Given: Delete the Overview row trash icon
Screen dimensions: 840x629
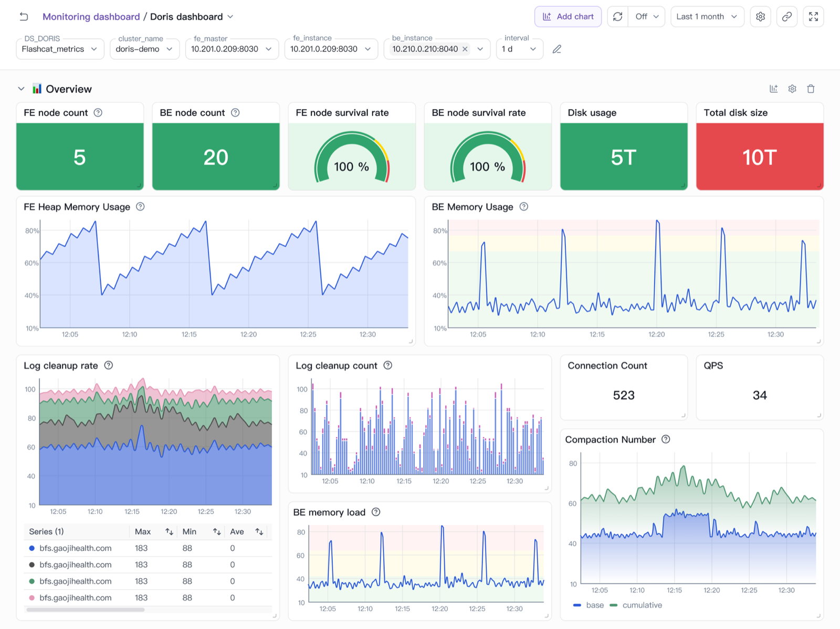Looking at the screenshot, I should tap(811, 89).
